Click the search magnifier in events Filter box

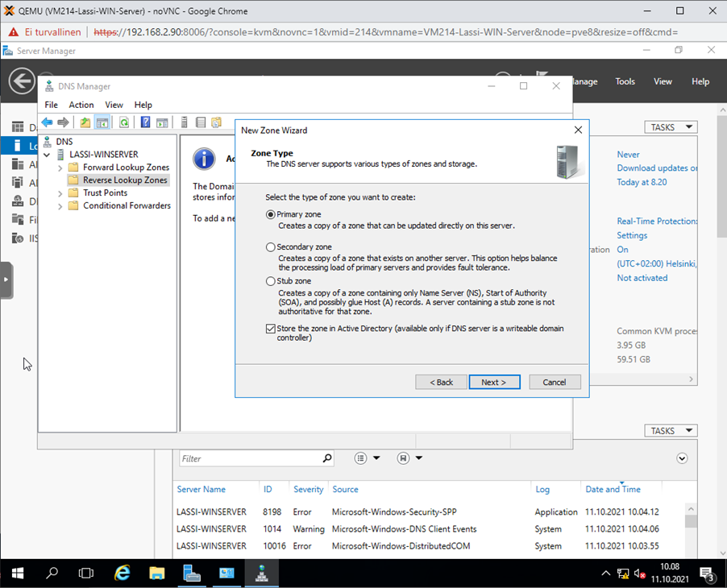[327, 458]
